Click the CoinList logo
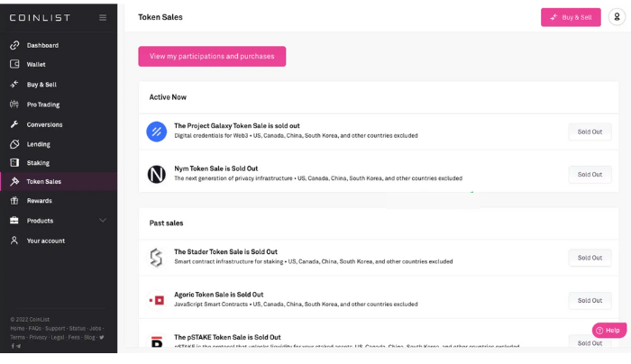The height and width of the screenshot is (364, 631). click(40, 18)
